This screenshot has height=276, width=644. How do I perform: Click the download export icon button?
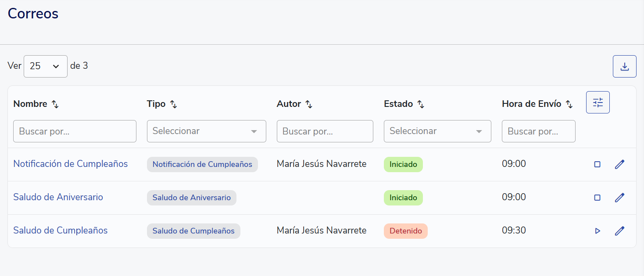pyautogui.click(x=624, y=67)
